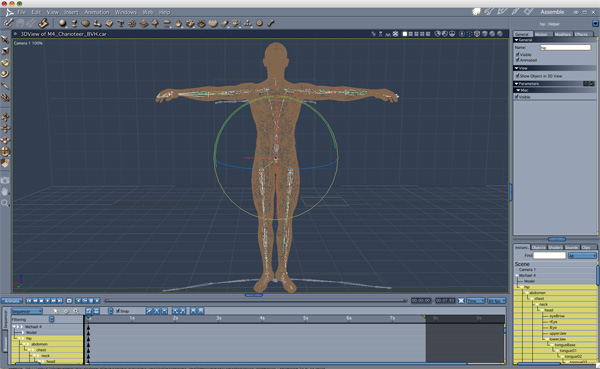This screenshot has width=600, height=369.
Task: Click the Find input field
Action: pos(549,255)
